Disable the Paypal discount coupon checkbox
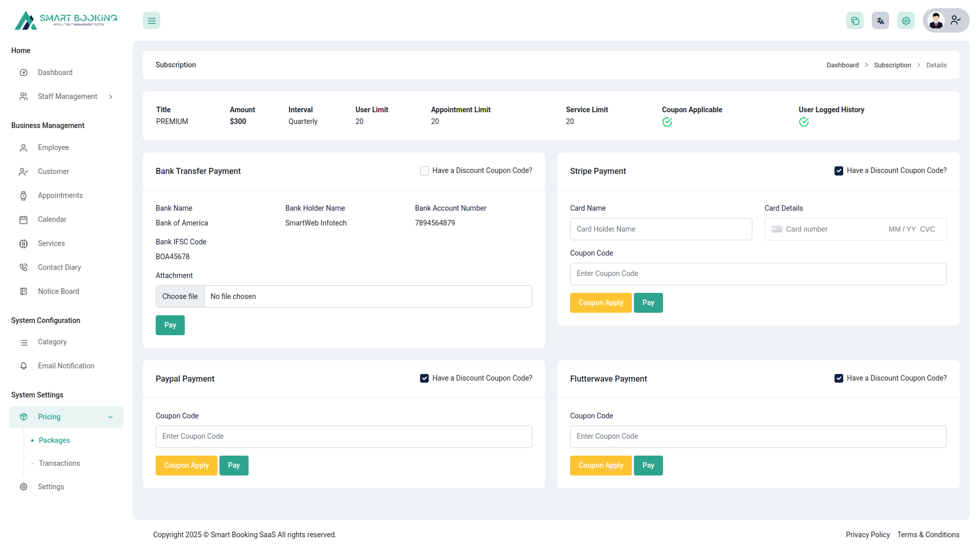 [x=424, y=378]
